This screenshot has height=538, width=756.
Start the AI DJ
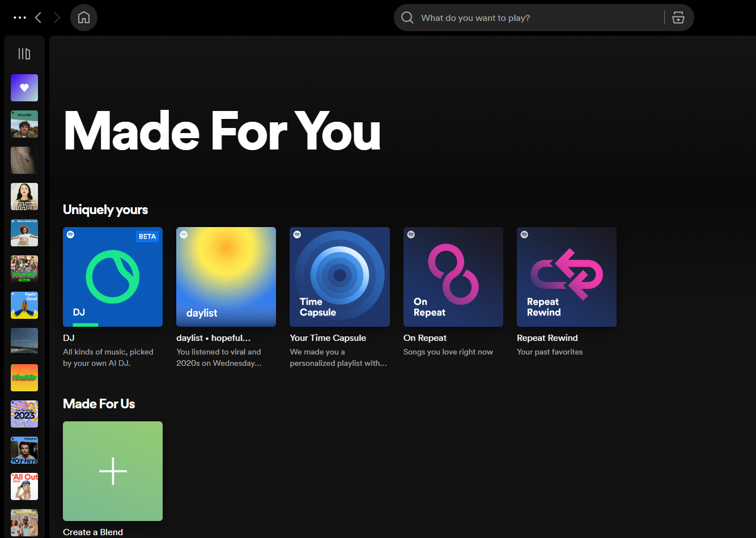click(112, 277)
